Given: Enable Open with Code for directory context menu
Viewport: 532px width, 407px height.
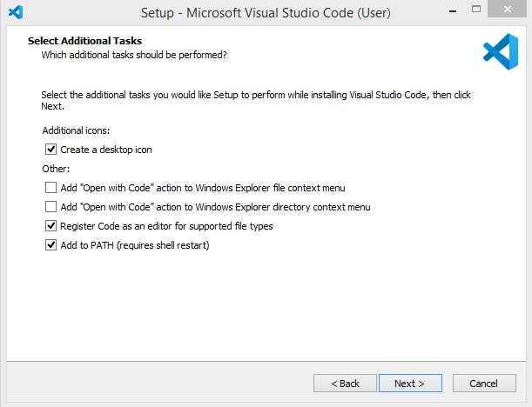Looking at the screenshot, I should pyautogui.click(x=51, y=207).
